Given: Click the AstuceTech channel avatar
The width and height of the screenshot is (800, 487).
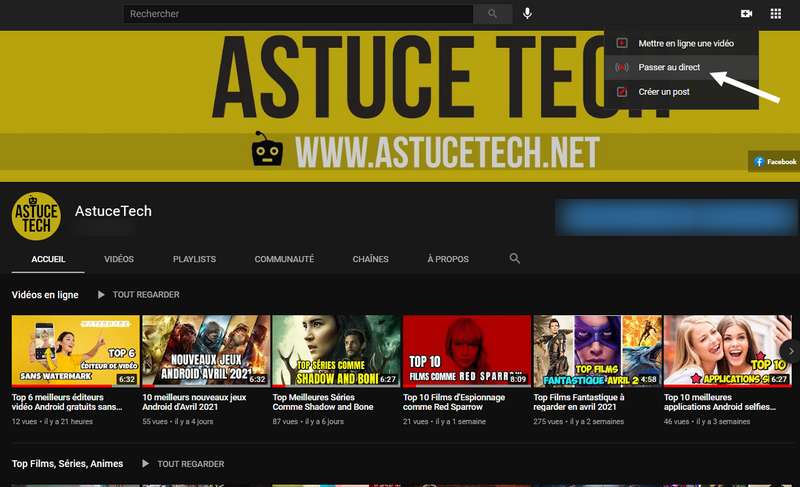Looking at the screenshot, I should pos(36,216).
